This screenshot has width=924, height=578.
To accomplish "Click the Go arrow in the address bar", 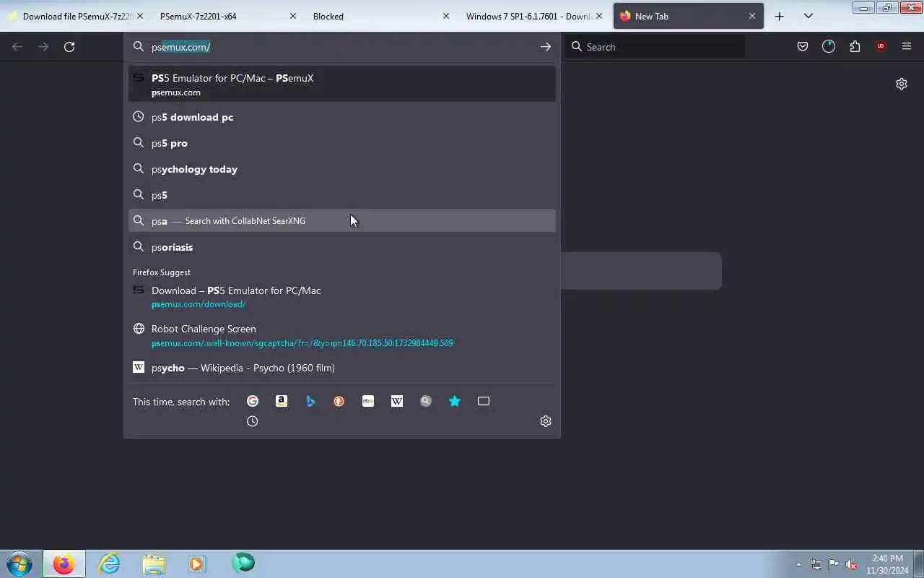I will [546, 47].
